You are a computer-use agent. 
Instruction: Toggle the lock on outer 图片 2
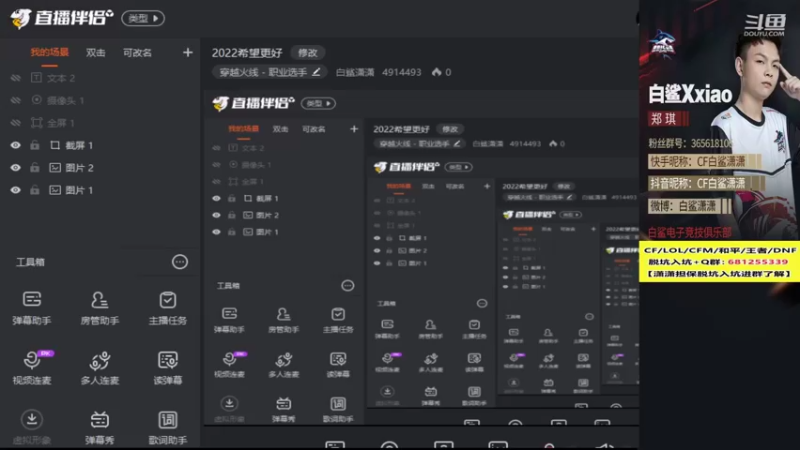click(x=35, y=168)
